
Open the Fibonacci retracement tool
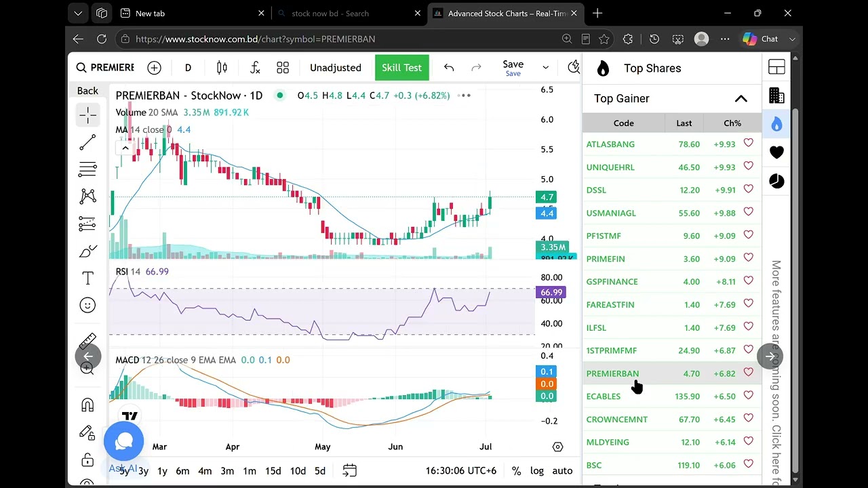click(x=87, y=169)
